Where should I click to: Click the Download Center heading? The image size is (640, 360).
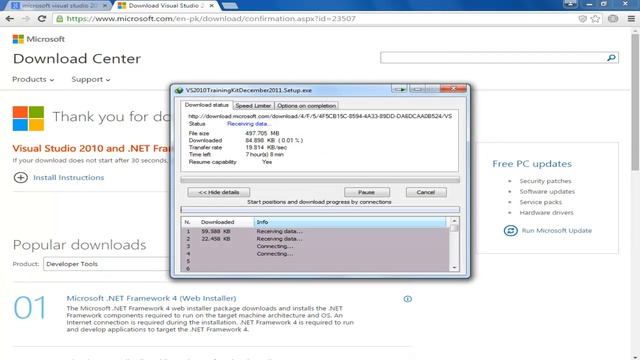pyautogui.click(x=77, y=58)
